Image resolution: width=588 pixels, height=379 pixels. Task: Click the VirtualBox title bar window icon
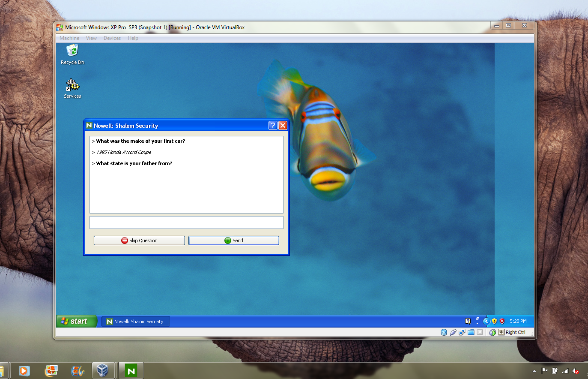point(60,27)
